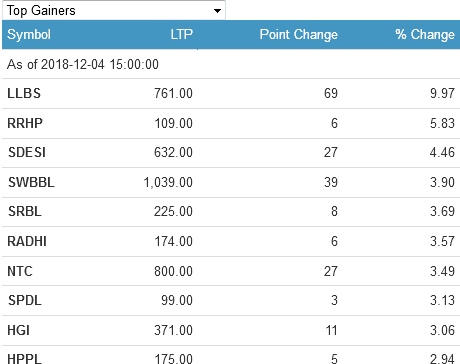Sort by the Point Change column header
The image size is (460, 364).
(x=299, y=35)
